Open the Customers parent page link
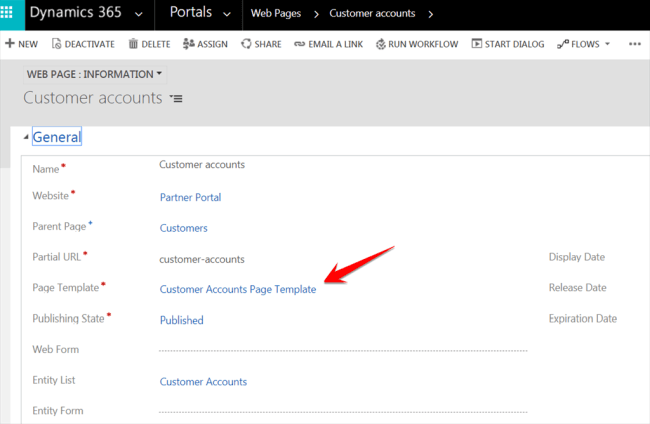This screenshot has width=650, height=424. [183, 228]
